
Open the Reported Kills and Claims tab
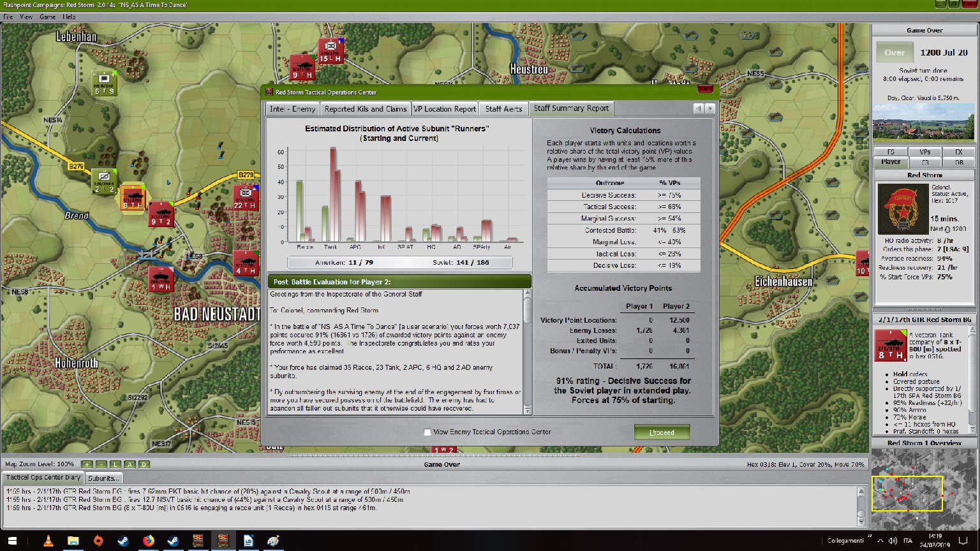(365, 109)
